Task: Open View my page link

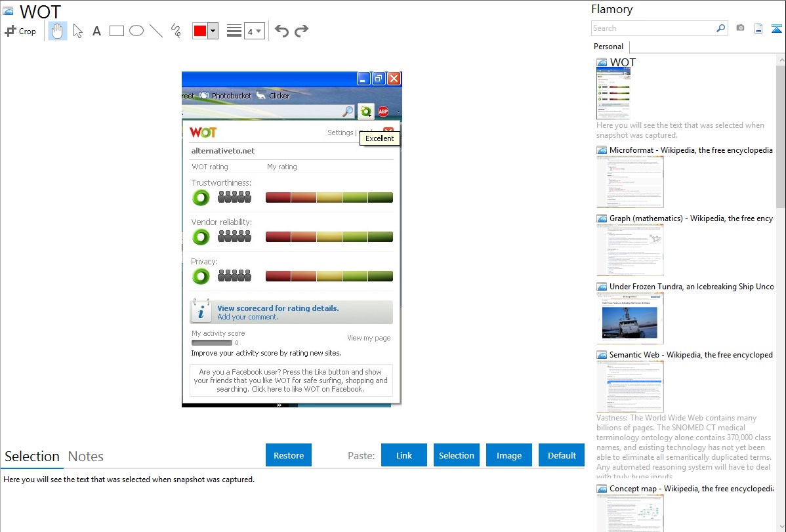Action: pos(369,338)
